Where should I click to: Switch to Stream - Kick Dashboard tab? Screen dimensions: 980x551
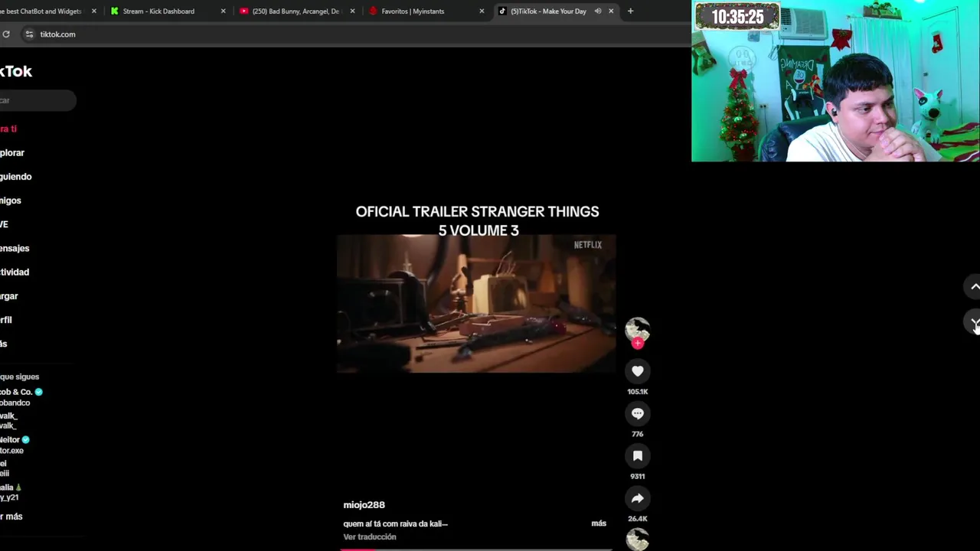tap(158, 11)
